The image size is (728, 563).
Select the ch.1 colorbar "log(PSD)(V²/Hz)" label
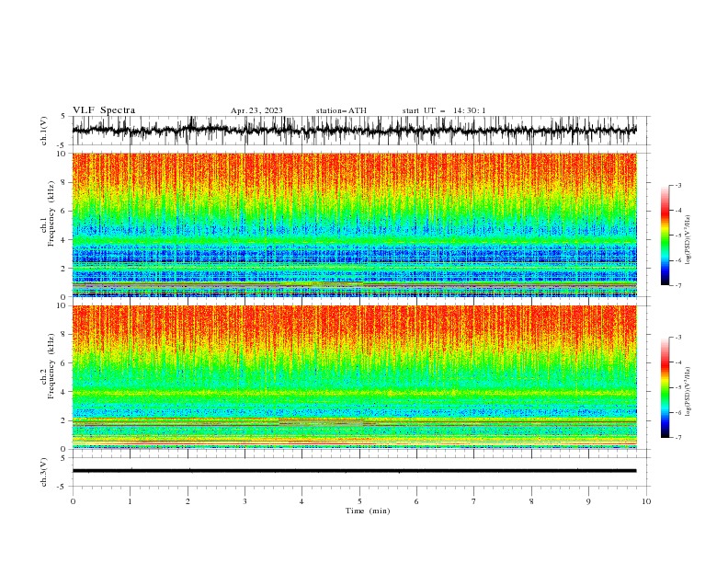[x=688, y=240]
